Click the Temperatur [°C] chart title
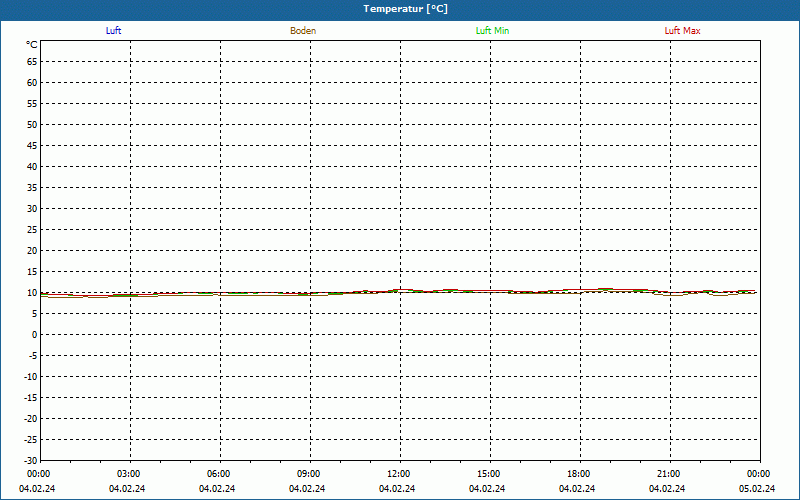The image size is (800, 500). coord(406,9)
